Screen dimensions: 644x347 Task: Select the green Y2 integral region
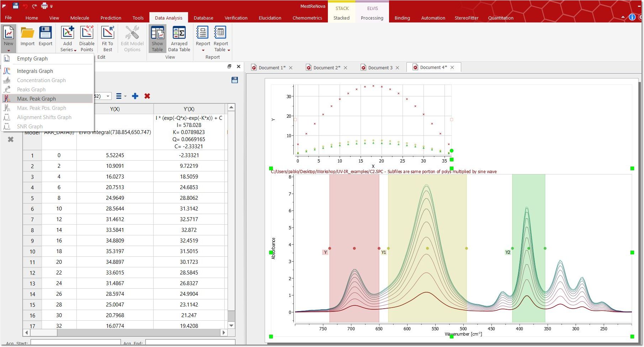tap(528, 248)
